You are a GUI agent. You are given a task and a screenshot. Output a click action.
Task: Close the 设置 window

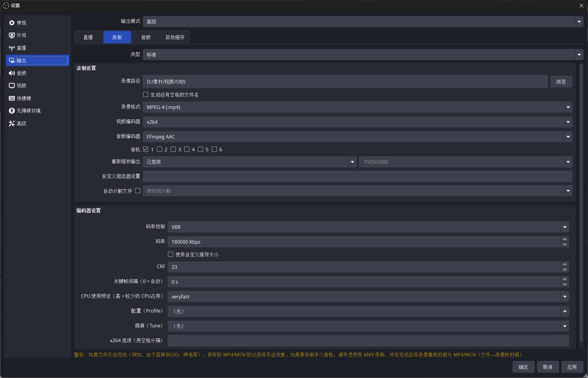(x=581, y=6)
